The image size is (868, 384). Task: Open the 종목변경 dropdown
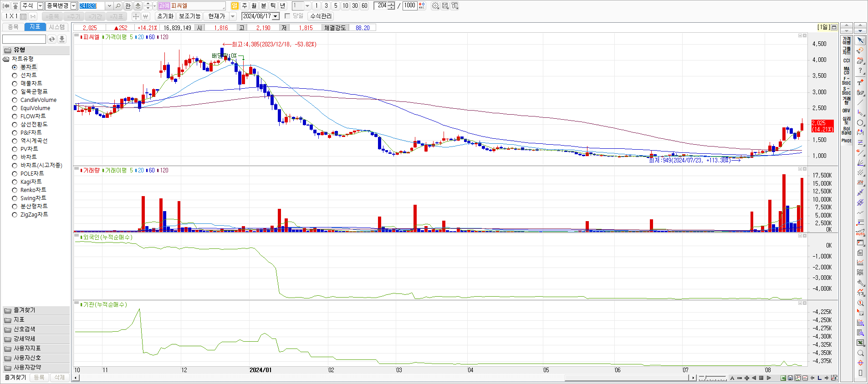(x=74, y=6)
